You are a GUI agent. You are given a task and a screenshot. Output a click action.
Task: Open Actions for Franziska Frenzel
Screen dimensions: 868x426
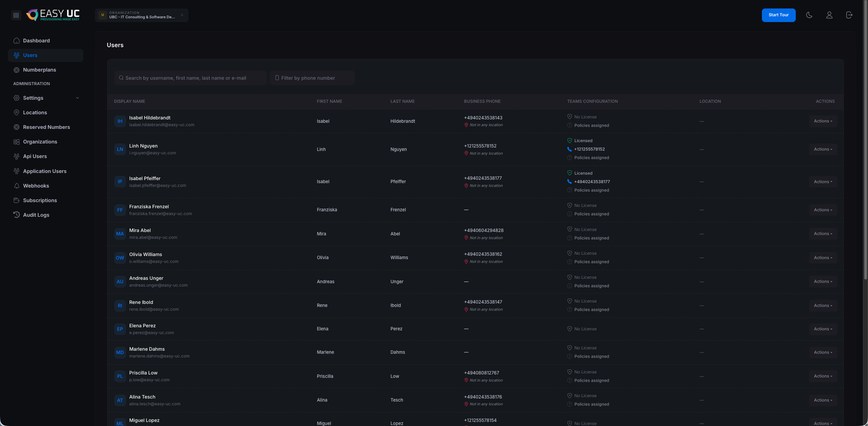823,210
